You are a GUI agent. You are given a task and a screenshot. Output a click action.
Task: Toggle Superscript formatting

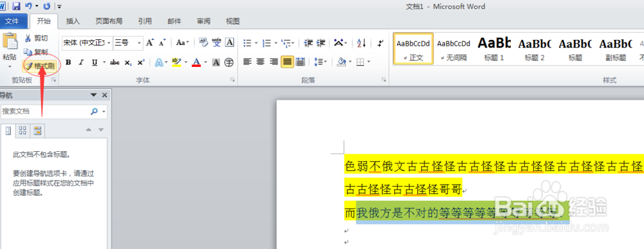tap(141, 62)
